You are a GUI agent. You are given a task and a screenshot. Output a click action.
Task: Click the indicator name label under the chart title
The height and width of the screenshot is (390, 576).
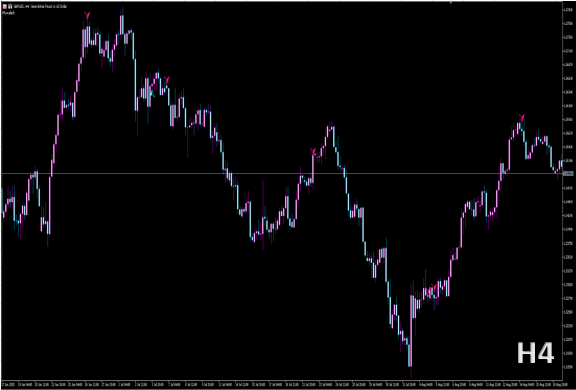(8, 13)
